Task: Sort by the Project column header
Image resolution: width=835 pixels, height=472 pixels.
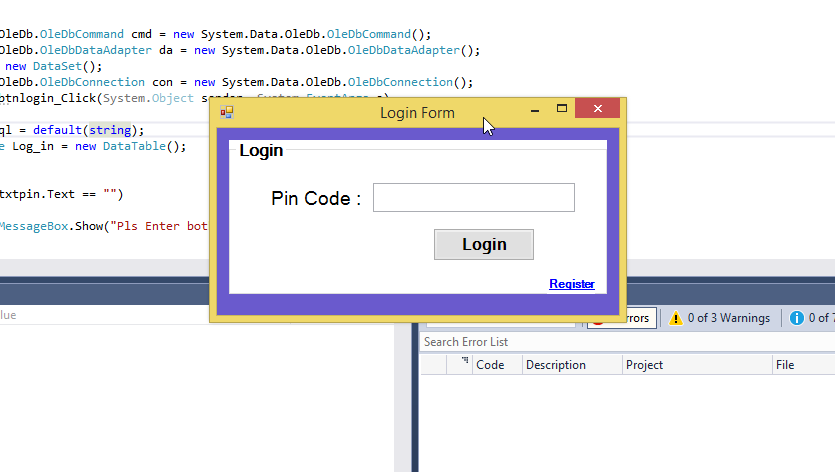Action: pyautogui.click(x=644, y=365)
